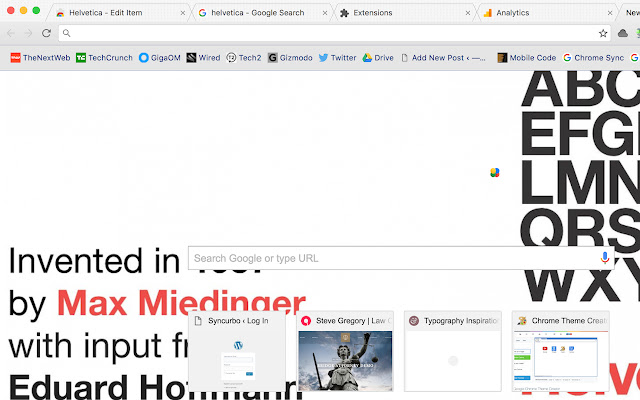Open the Analytics tab
640x400 pixels.
click(546, 13)
